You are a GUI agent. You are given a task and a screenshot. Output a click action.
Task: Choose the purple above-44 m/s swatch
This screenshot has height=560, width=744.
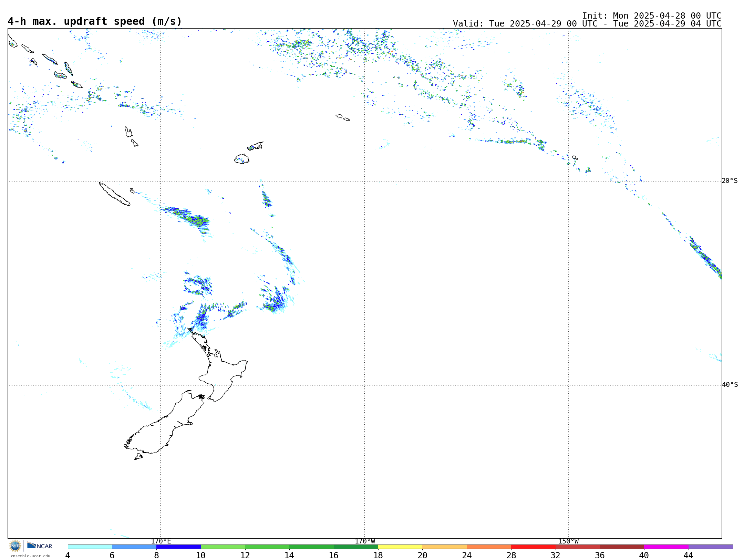coord(711,547)
